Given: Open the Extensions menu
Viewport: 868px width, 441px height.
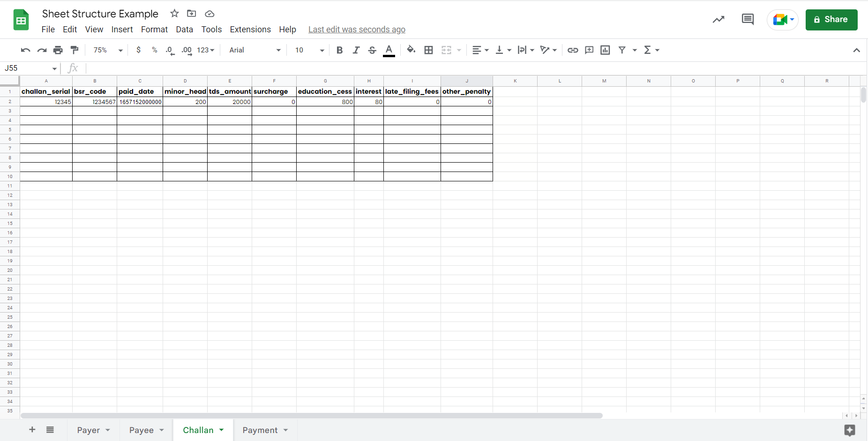Looking at the screenshot, I should pyautogui.click(x=250, y=30).
